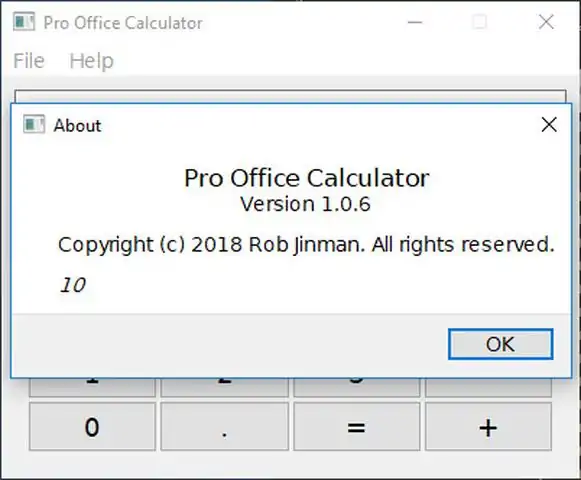
Task: Click the decimal point key
Action: (x=225, y=427)
